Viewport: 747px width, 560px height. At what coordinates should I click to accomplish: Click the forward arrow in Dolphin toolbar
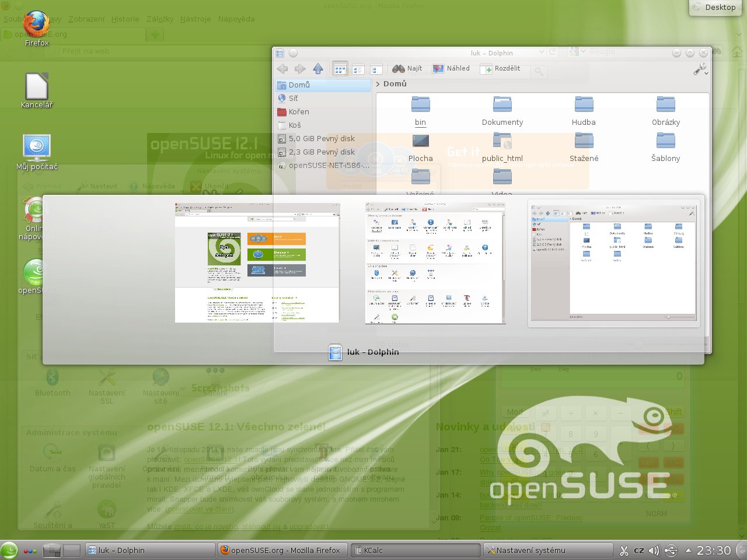(x=300, y=69)
